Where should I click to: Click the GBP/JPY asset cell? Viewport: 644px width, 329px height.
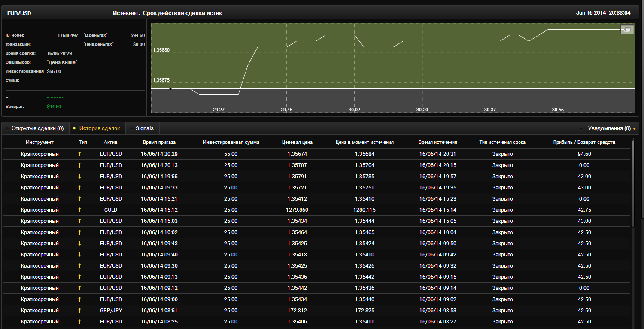[111, 311]
